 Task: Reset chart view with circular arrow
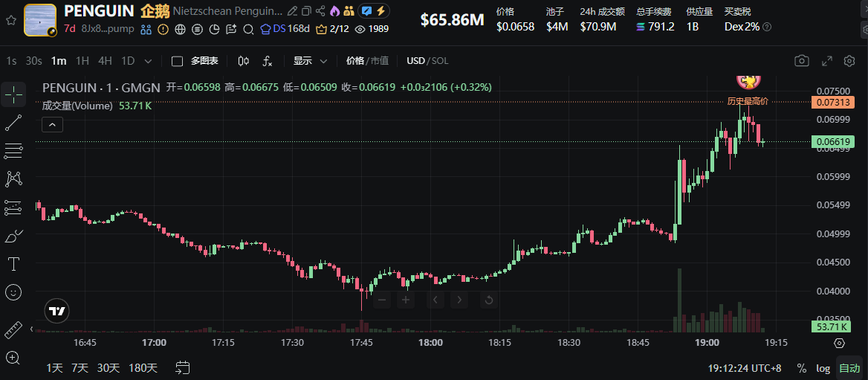[x=488, y=300]
